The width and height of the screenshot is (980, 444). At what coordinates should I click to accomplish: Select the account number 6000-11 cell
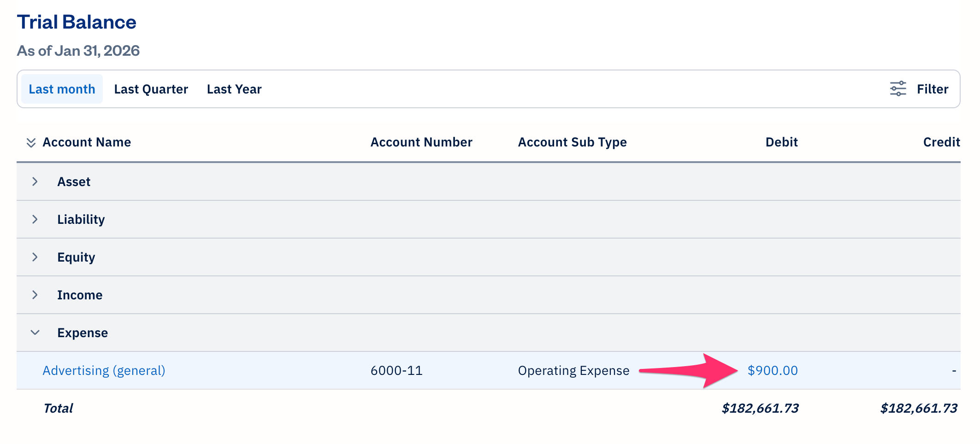click(x=396, y=370)
